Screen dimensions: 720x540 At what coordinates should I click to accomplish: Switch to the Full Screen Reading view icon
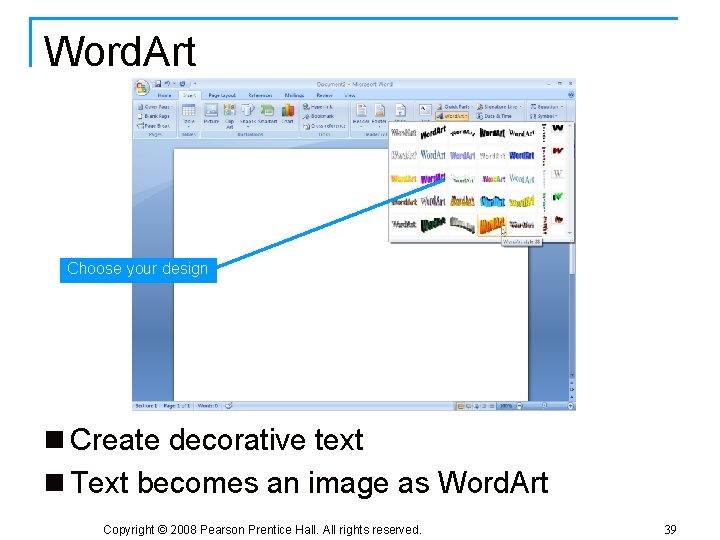pos(469,406)
